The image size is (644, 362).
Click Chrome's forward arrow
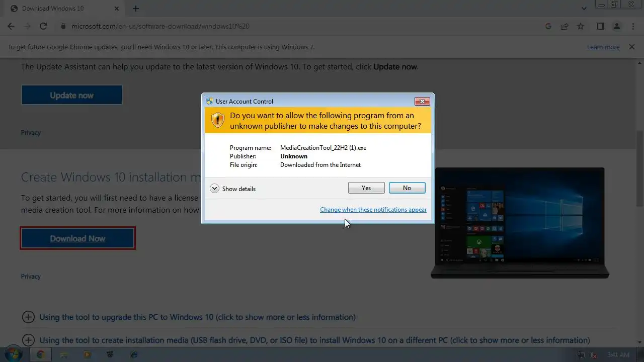pos(27,26)
